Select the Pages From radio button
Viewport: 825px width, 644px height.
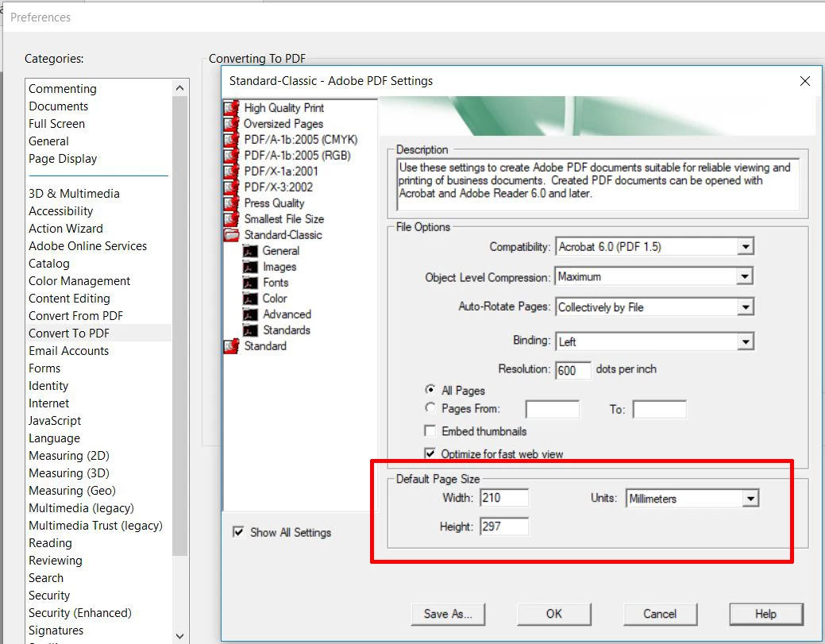click(x=430, y=408)
